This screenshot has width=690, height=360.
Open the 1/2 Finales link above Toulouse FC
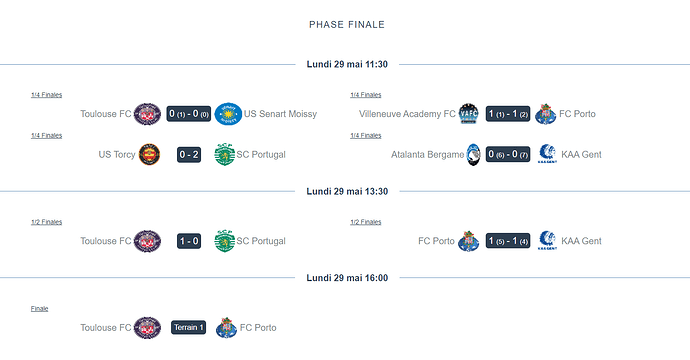pyautogui.click(x=47, y=222)
